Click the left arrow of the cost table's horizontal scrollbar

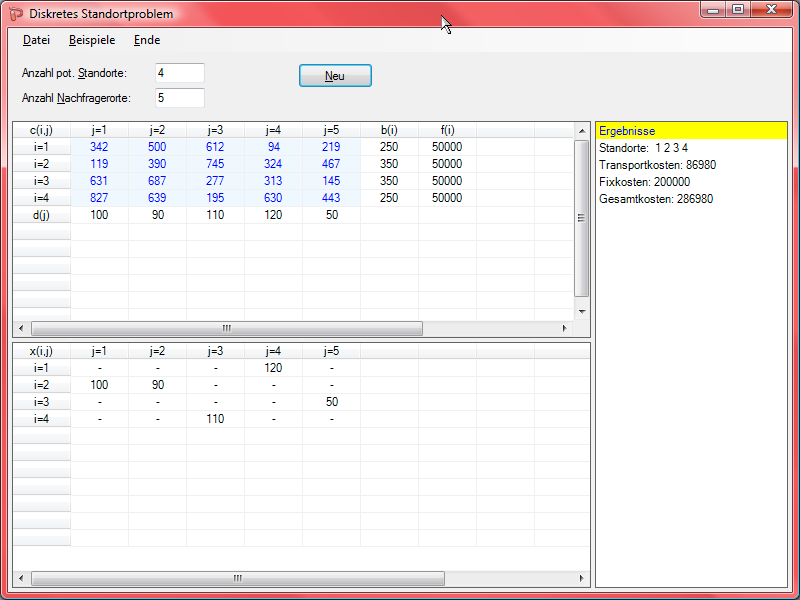click(21, 328)
